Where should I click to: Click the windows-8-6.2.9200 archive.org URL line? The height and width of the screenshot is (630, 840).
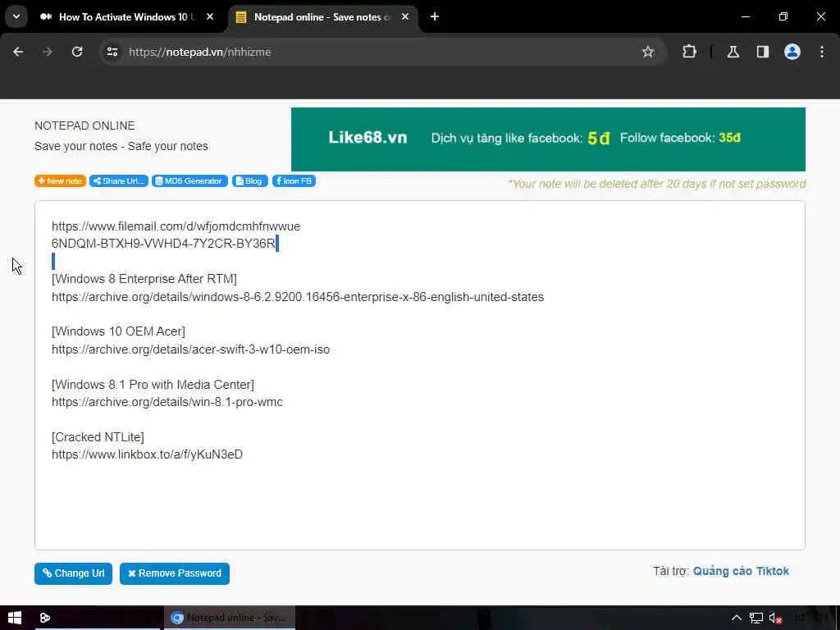pos(298,297)
